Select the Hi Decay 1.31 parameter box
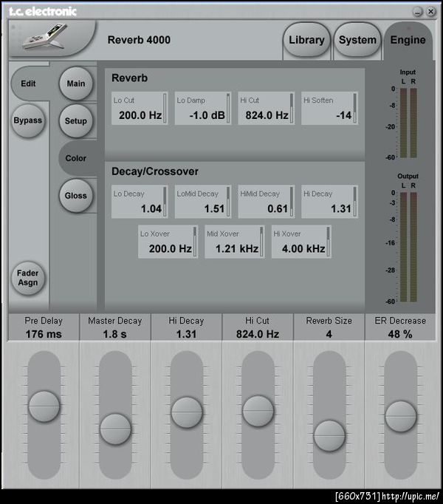The width and height of the screenshot is (443, 504). click(329, 202)
